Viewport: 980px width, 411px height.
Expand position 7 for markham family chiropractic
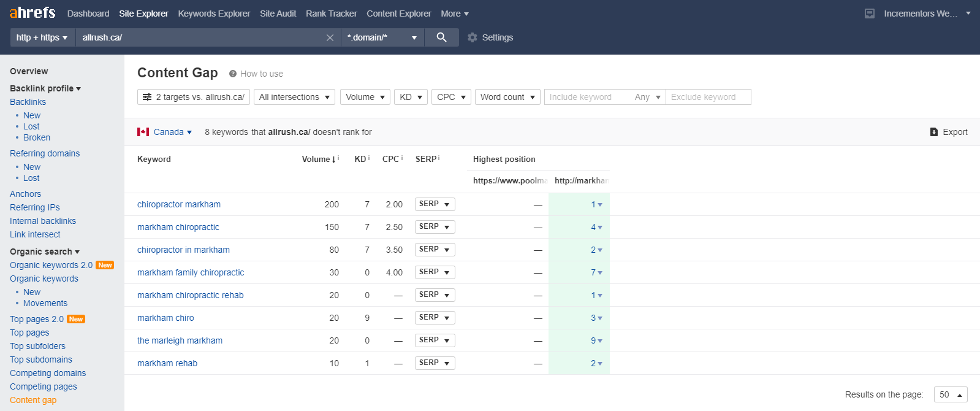pos(596,272)
